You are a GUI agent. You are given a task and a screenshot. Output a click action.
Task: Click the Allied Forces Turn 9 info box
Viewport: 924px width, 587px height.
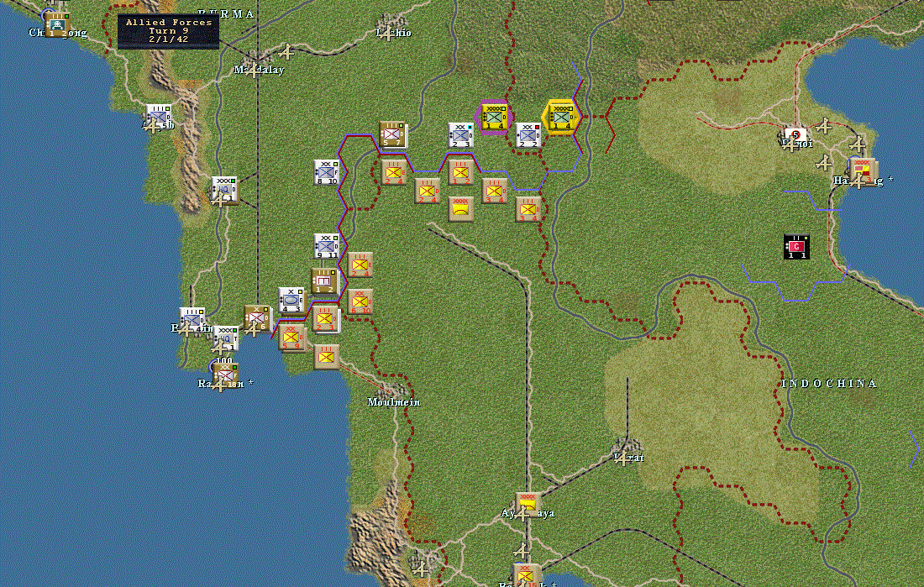pos(169,31)
